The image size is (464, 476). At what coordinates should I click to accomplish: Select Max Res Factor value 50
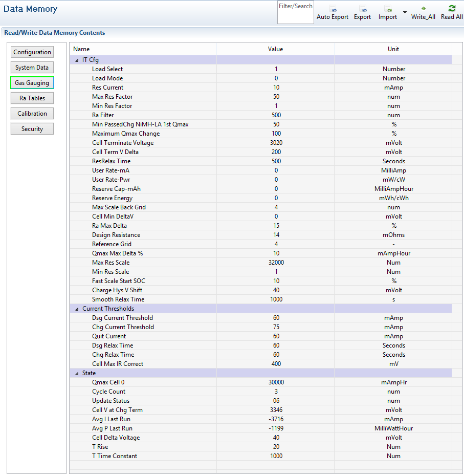pos(276,97)
